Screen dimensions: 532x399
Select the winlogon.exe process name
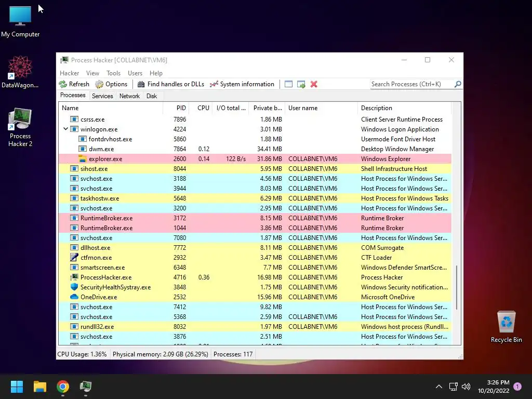pos(99,129)
